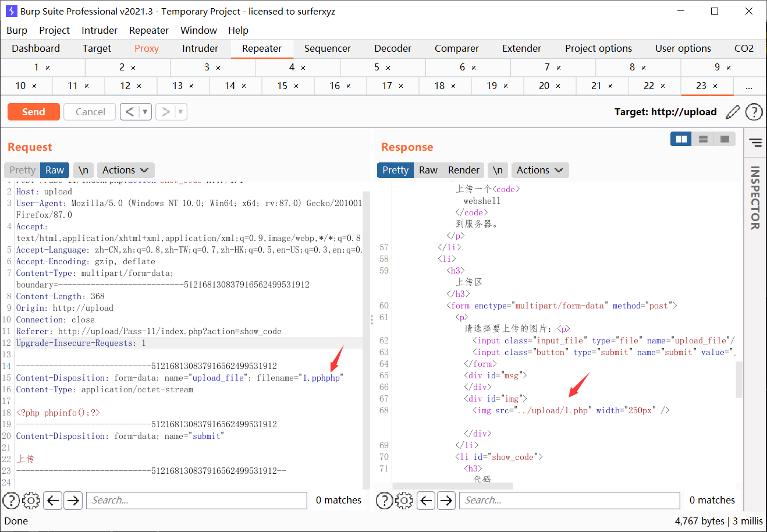
Task: Click request search help question icon
Action: click(x=11, y=500)
